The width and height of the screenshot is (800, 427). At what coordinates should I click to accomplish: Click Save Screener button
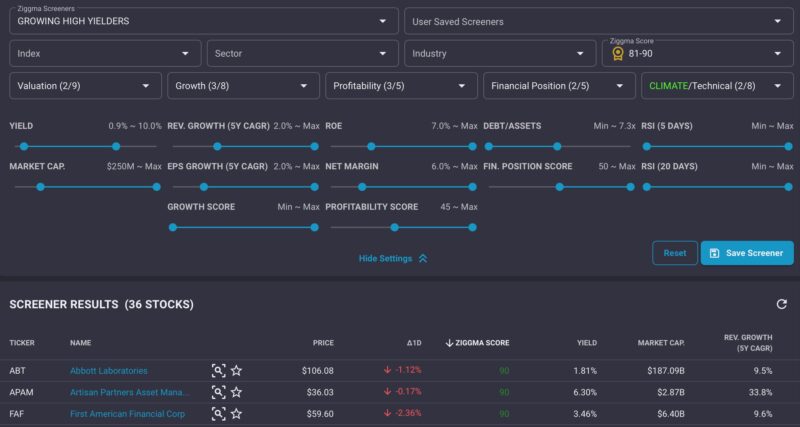tap(747, 253)
